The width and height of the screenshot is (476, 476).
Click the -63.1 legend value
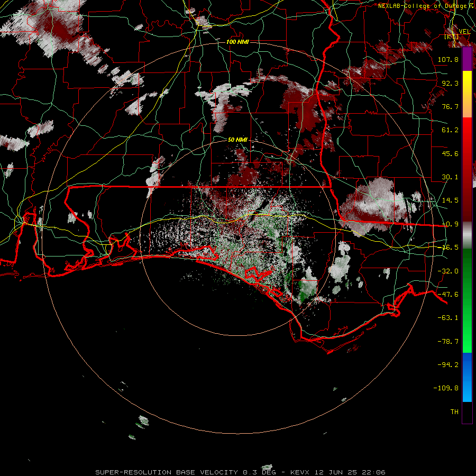448,318
